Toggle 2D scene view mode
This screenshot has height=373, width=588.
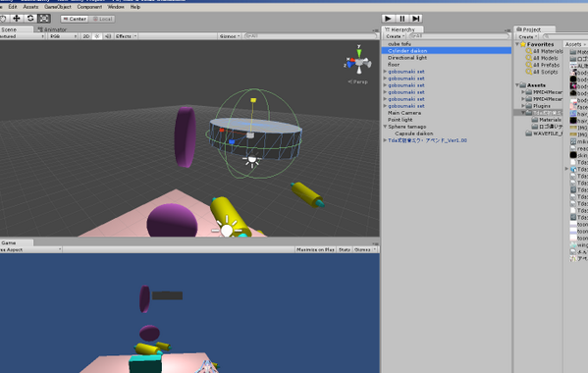[86, 36]
